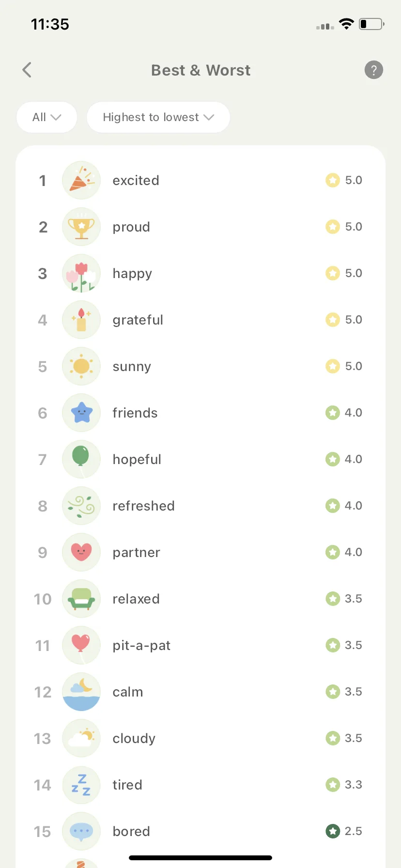The image size is (401, 868).
Task: Open the All filter dropdown
Action: [x=47, y=117]
